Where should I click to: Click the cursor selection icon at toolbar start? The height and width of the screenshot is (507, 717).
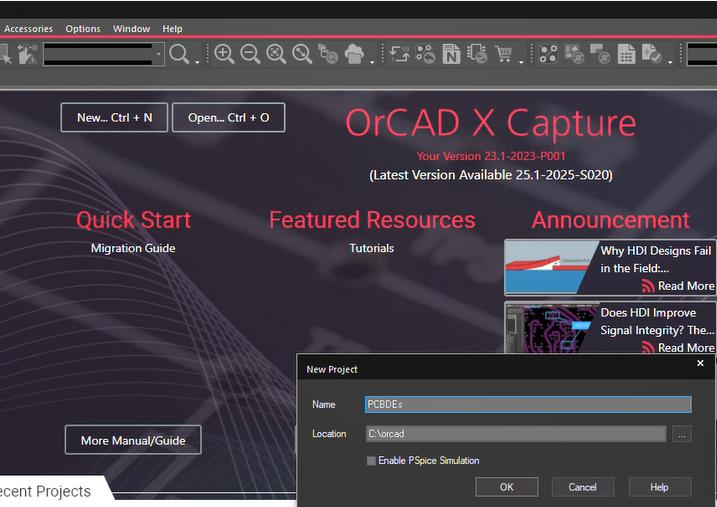(x=5, y=54)
